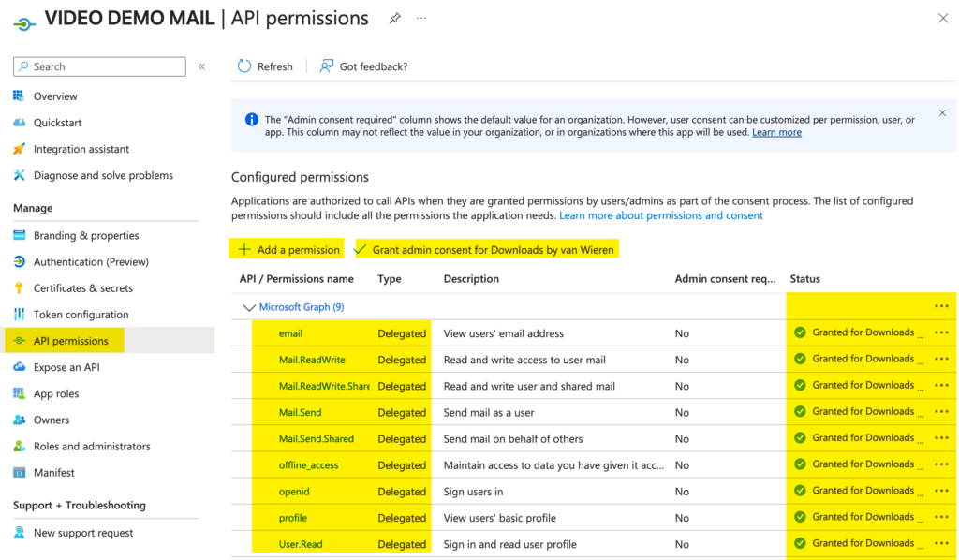Collapse the Microsoft Graph permissions group
Screen dimensions: 959x560
(x=249, y=307)
